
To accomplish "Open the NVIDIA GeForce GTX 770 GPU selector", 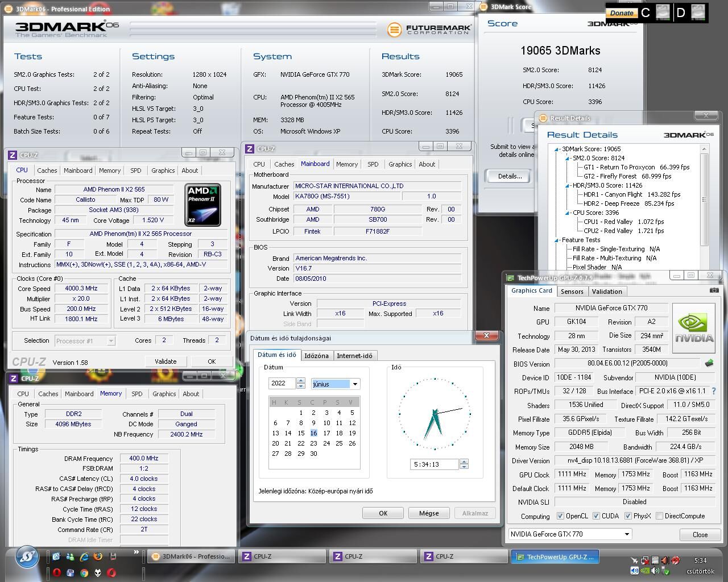I will [570, 534].
